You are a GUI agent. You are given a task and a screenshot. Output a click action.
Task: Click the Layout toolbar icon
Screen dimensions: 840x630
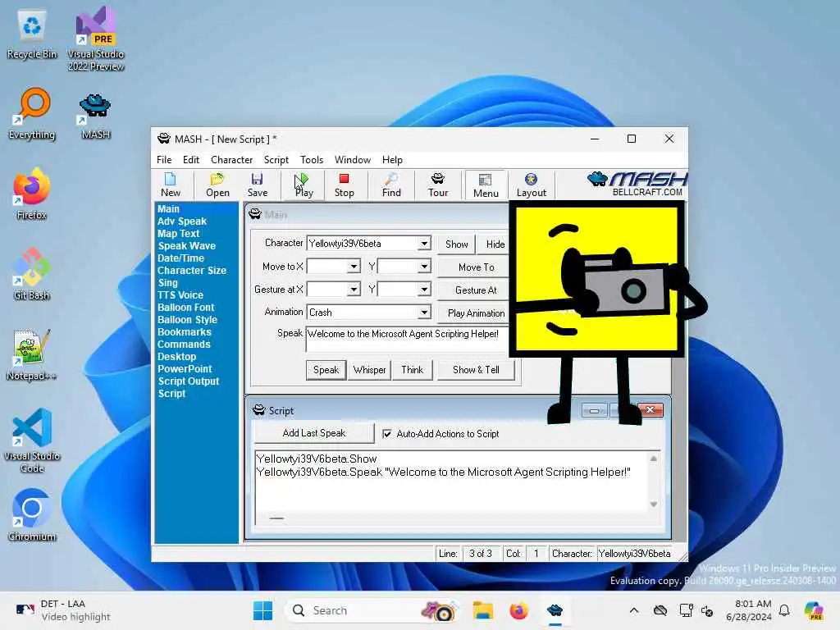tap(531, 185)
